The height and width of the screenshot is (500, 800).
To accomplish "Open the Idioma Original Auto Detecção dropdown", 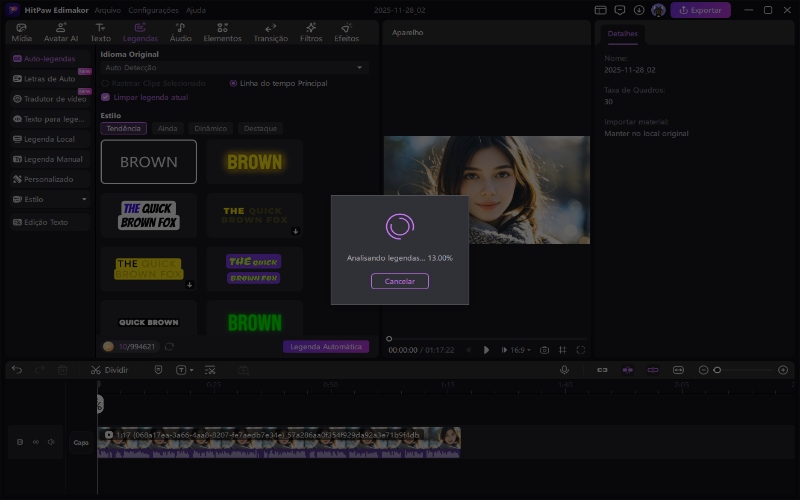I will (x=234, y=67).
